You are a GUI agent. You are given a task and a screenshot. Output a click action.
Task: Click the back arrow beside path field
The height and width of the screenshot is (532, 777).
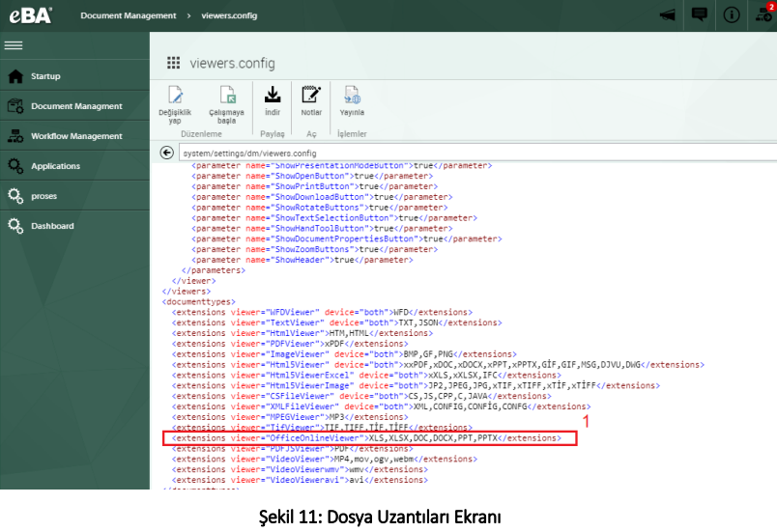click(166, 153)
